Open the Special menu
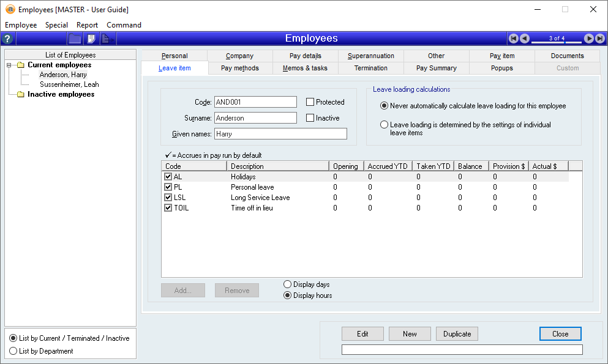This screenshot has width=608, height=364. (56, 25)
